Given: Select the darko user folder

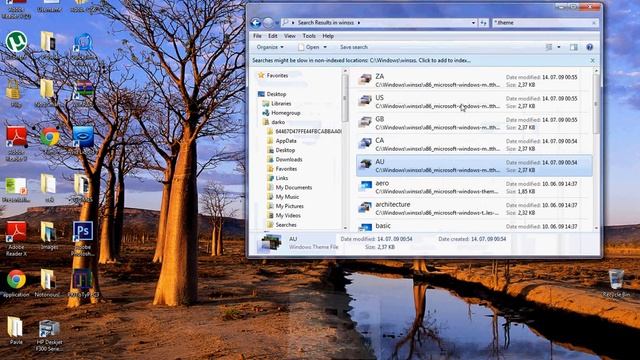Looking at the screenshot, I should pyautogui.click(x=274, y=122).
